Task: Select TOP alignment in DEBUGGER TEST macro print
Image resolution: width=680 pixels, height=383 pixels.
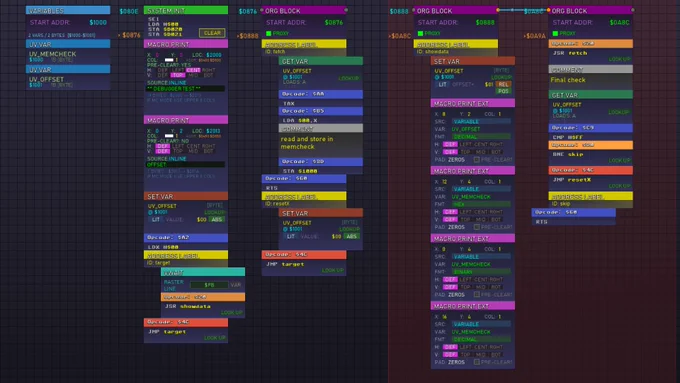Action: click(178, 75)
